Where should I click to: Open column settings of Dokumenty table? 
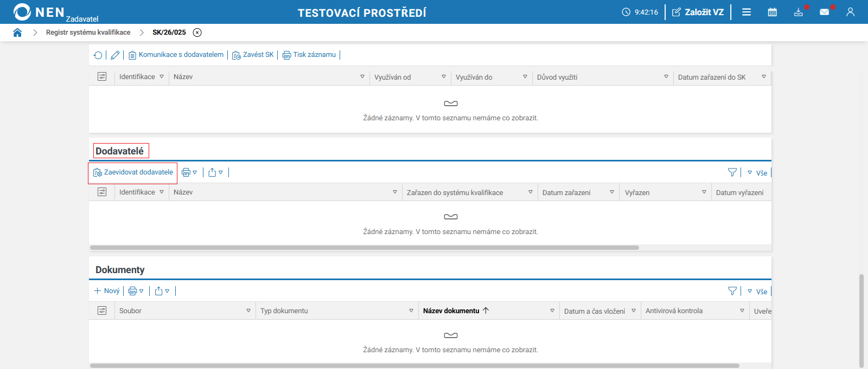click(x=102, y=310)
